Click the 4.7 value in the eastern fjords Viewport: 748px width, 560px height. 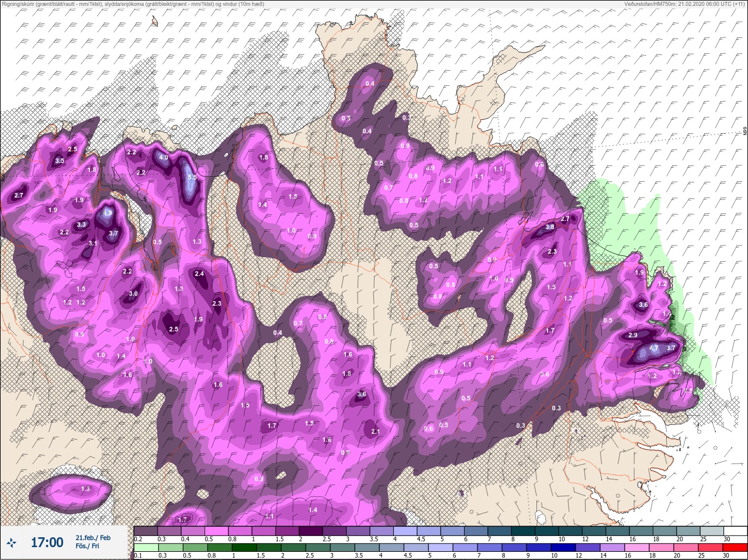click(x=654, y=348)
